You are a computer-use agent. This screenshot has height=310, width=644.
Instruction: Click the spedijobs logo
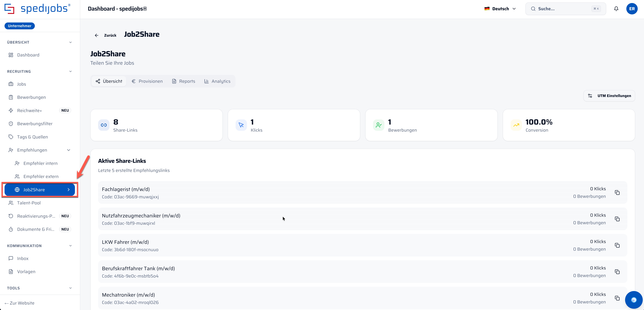pos(37,9)
